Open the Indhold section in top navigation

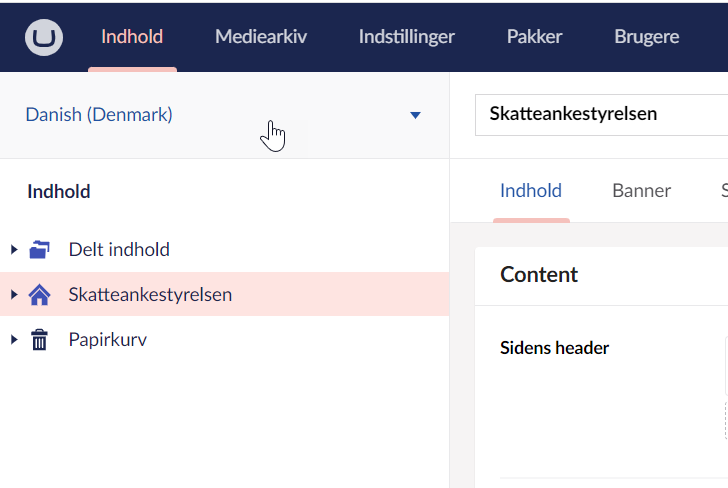click(132, 37)
